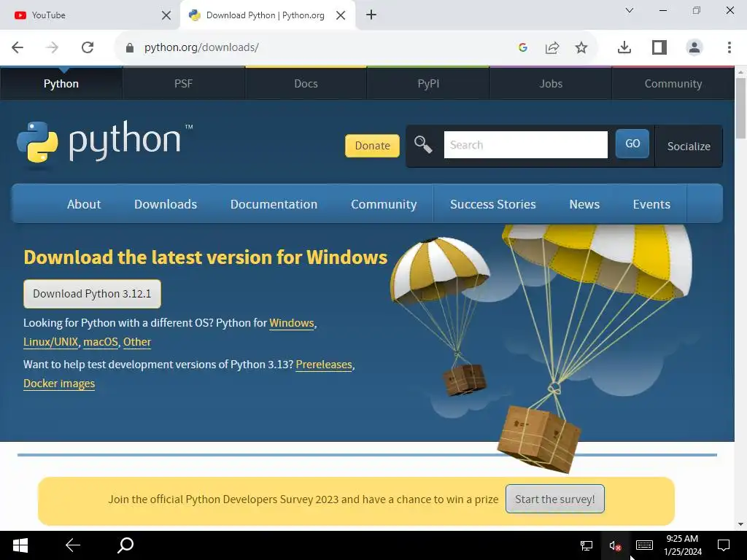747x560 pixels.
Task: Bookmark this page with the star icon
Action: pyautogui.click(x=581, y=47)
